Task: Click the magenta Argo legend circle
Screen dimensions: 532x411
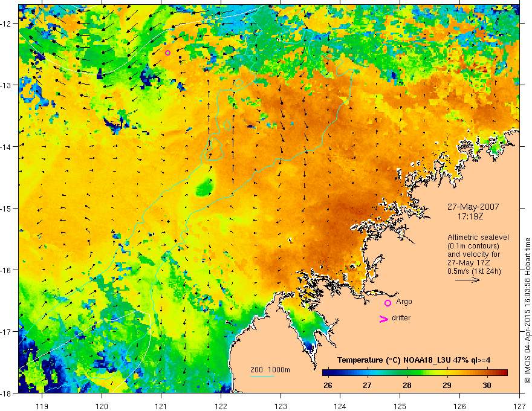Action: click(388, 303)
